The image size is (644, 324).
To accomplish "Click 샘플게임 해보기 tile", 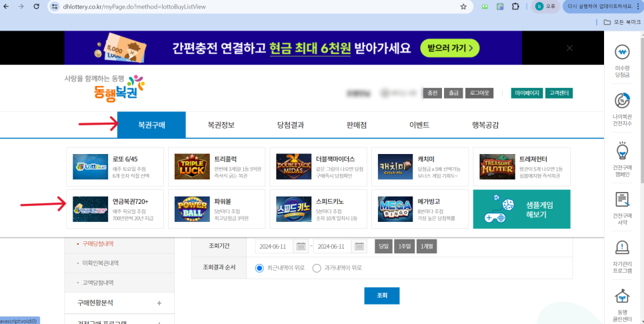I will point(521,209).
